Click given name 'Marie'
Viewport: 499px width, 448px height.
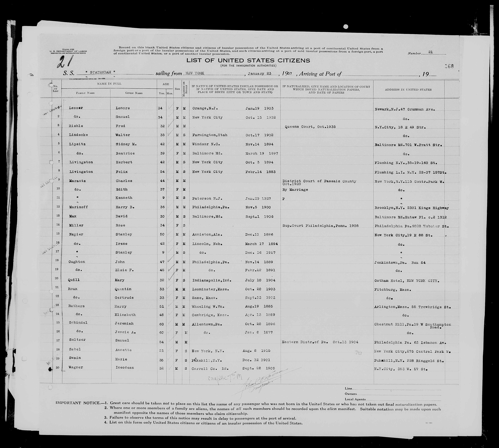[x=121, y=359]
